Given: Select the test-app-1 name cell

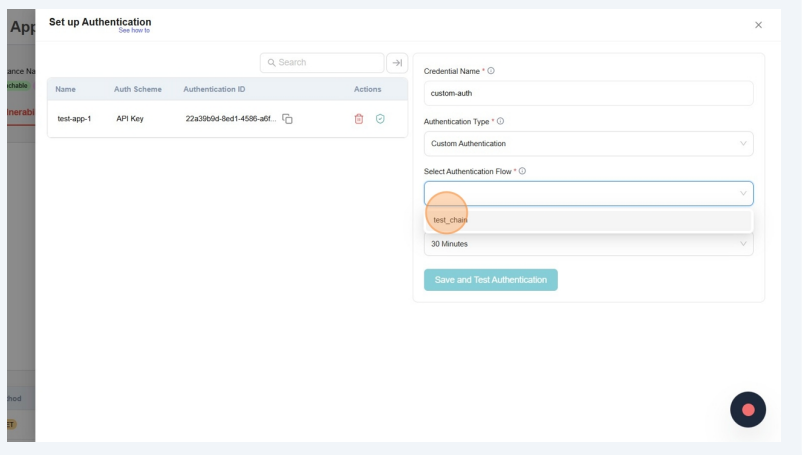Looking at the screenshot, I should click(74, 119).
